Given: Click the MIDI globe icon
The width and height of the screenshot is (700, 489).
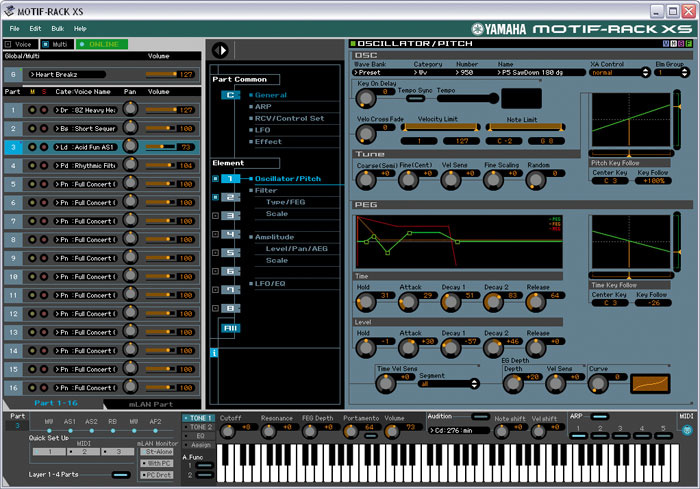Looking at the screenshot, I should point(687,430).
